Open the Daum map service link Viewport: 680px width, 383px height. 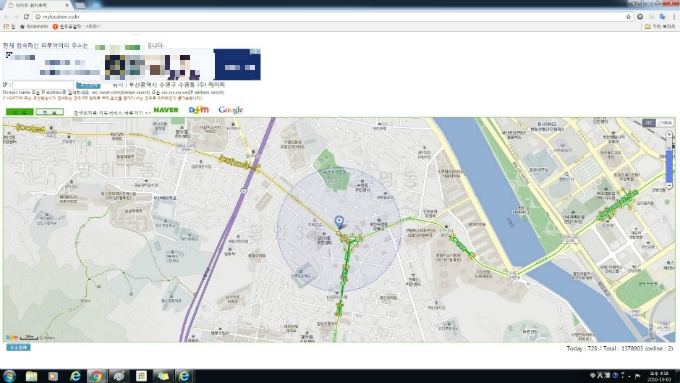tap(199, 110)
